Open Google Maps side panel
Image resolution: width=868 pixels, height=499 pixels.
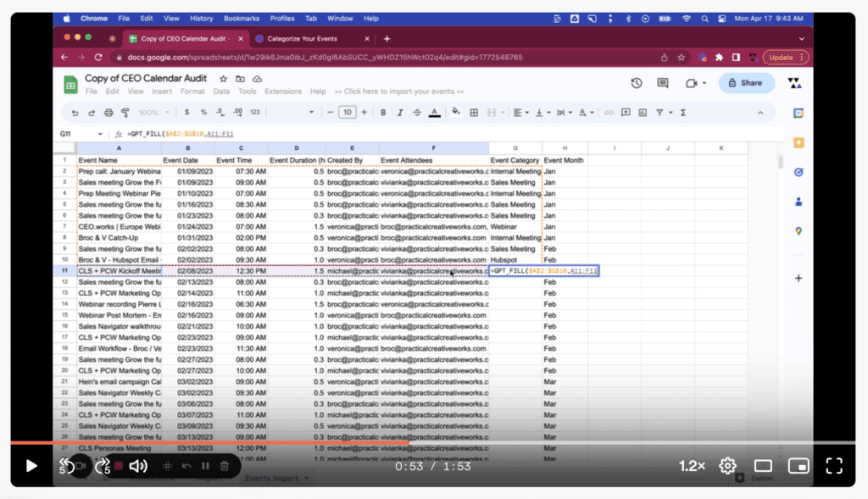click(x=798, y=231)
